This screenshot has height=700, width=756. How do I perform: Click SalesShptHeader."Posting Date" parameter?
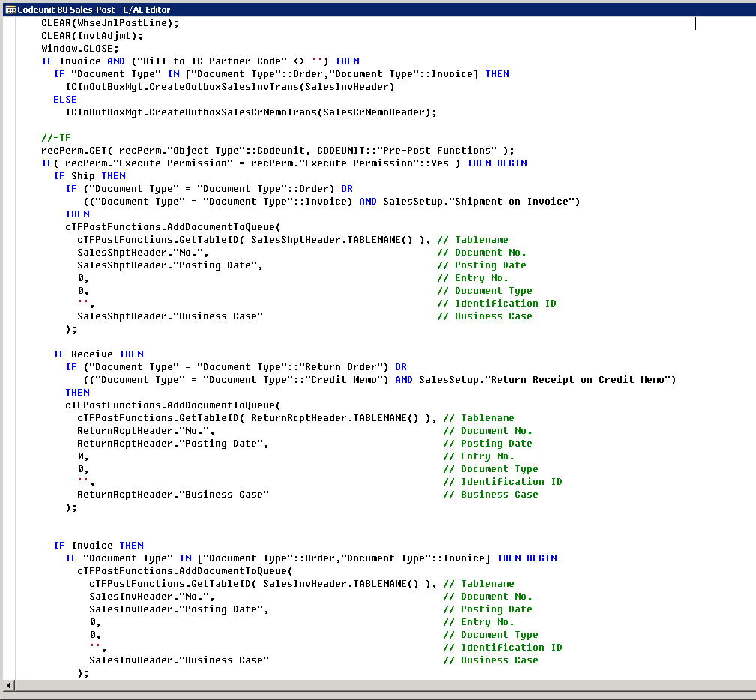169,265
